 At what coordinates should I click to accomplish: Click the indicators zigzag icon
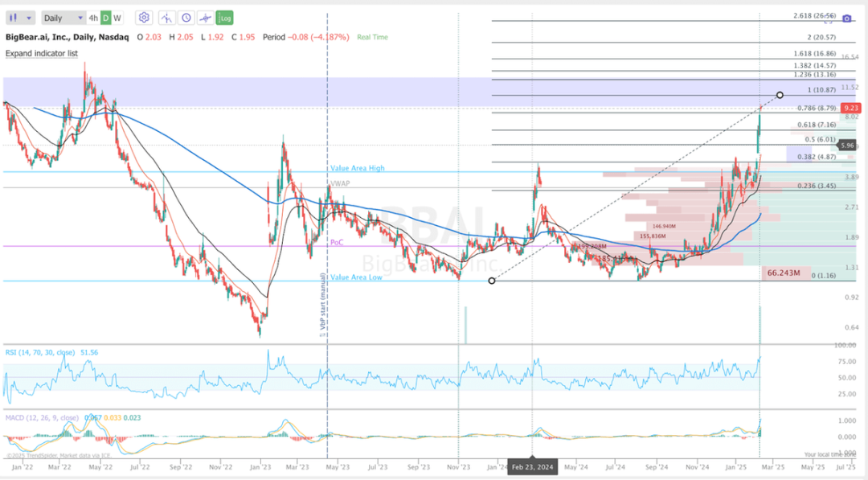point(166,18)
